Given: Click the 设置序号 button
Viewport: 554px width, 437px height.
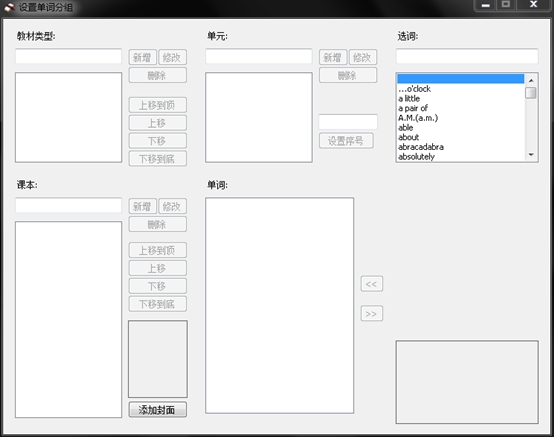Looking at the screenshot, I should click(x=346, y=141).
